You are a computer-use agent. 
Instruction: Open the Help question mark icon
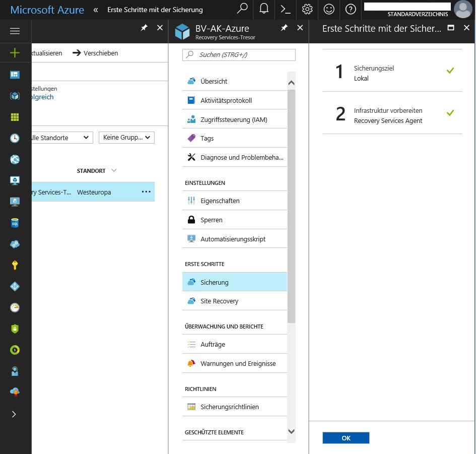point(351,10)
